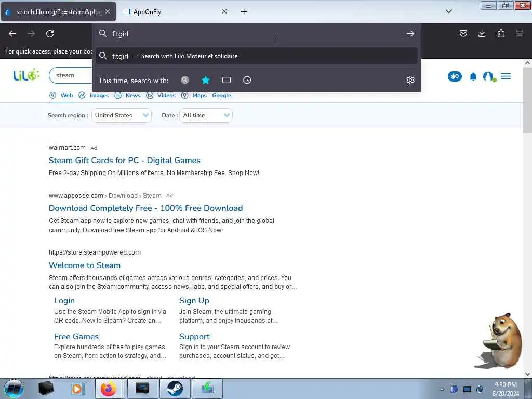This screenshot has height=399, width=532.
Task: Switch to Maps results tab
Action: 194,96
